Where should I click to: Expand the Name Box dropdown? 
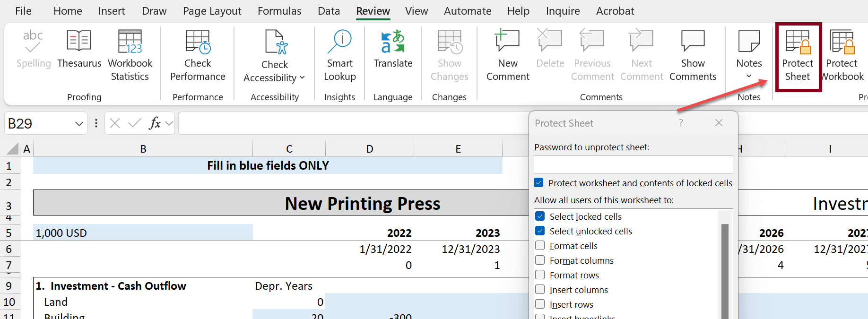point(79,124)
